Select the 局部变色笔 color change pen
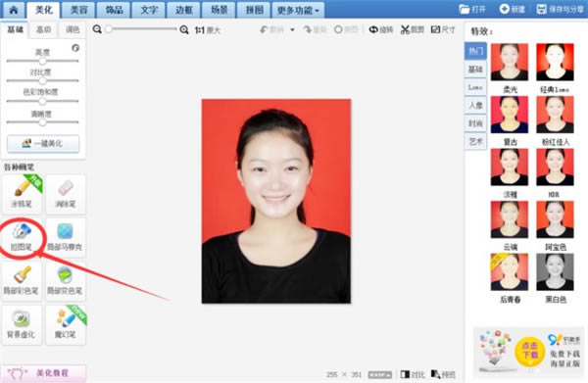This screenshot has width=588, height=383. click(66, 281)
